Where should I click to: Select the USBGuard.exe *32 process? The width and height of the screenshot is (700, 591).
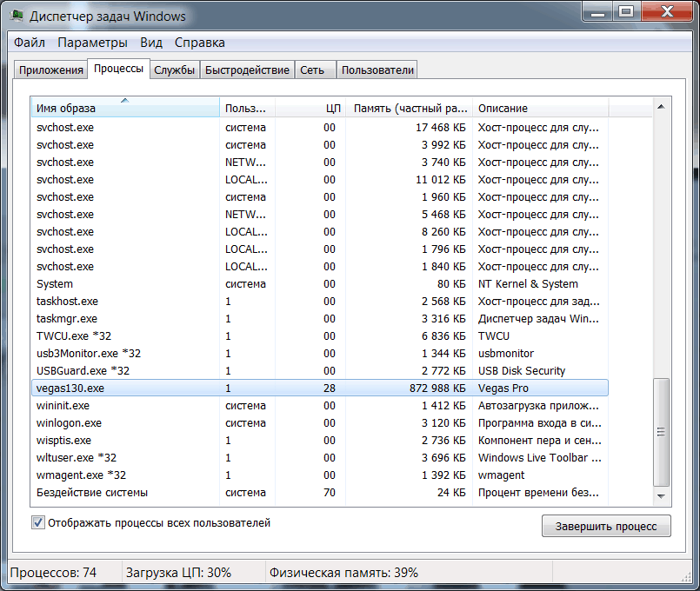320,370
